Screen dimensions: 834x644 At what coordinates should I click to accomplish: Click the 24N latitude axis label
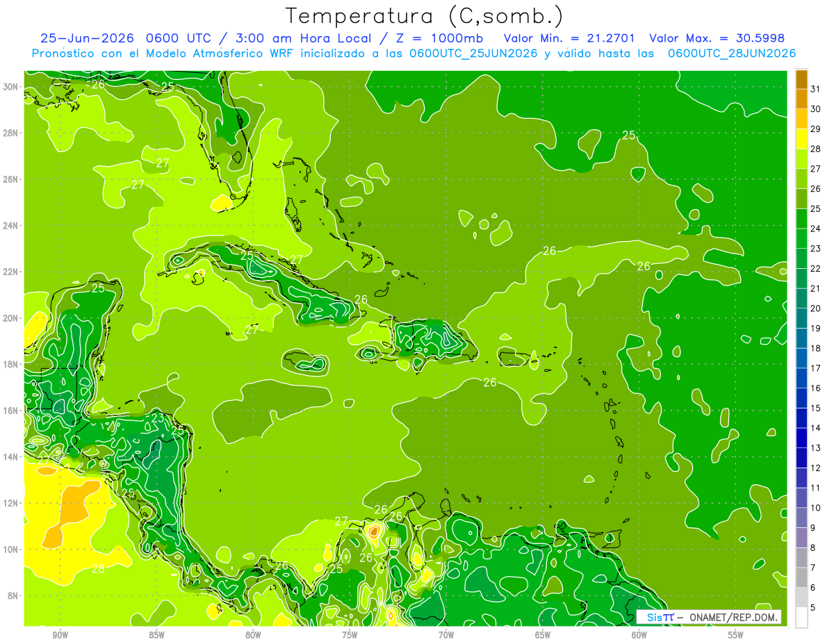(x=12, y=226)
